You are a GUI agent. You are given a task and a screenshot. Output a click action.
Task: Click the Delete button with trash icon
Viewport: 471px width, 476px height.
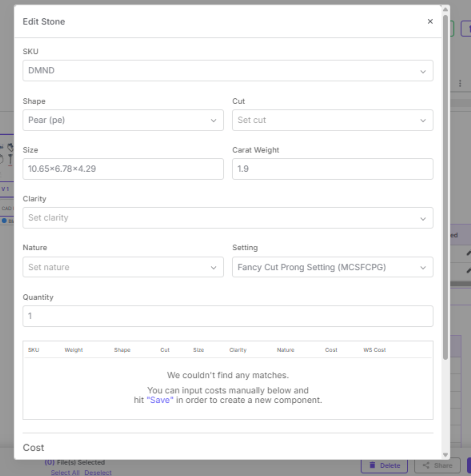[x=384, y=465]
